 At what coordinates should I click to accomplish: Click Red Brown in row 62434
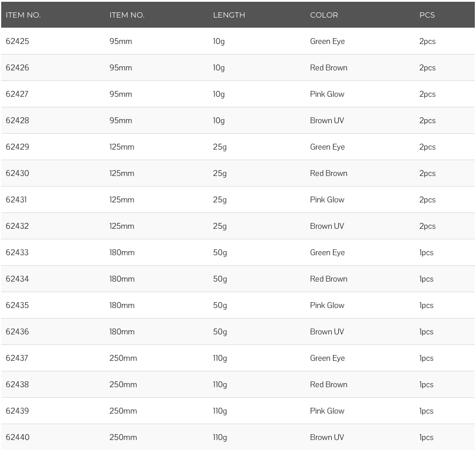click(328, 279)
